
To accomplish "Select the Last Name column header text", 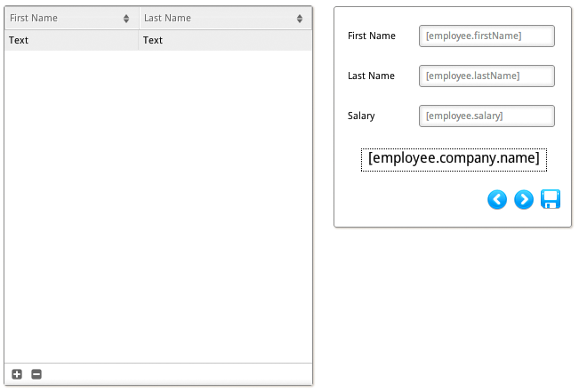I will click(x=167, y=18).
